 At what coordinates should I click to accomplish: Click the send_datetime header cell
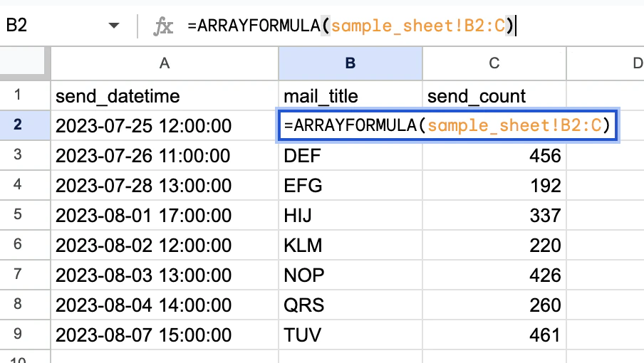click(165, 95)
